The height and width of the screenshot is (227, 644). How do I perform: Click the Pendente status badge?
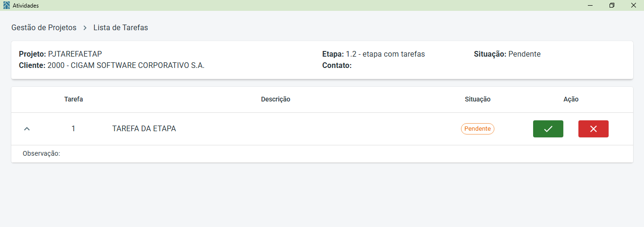[477, 129]
